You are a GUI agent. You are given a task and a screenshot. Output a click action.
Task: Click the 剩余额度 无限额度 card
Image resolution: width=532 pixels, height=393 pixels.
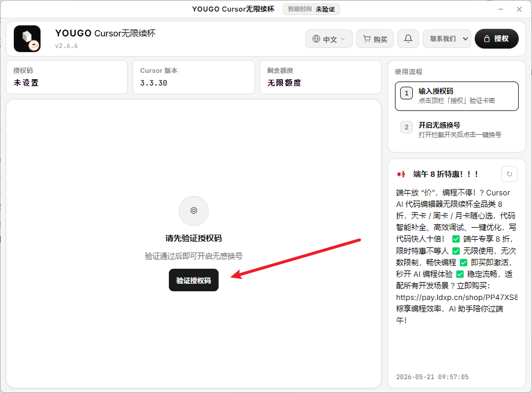click(x=320, y=77)
